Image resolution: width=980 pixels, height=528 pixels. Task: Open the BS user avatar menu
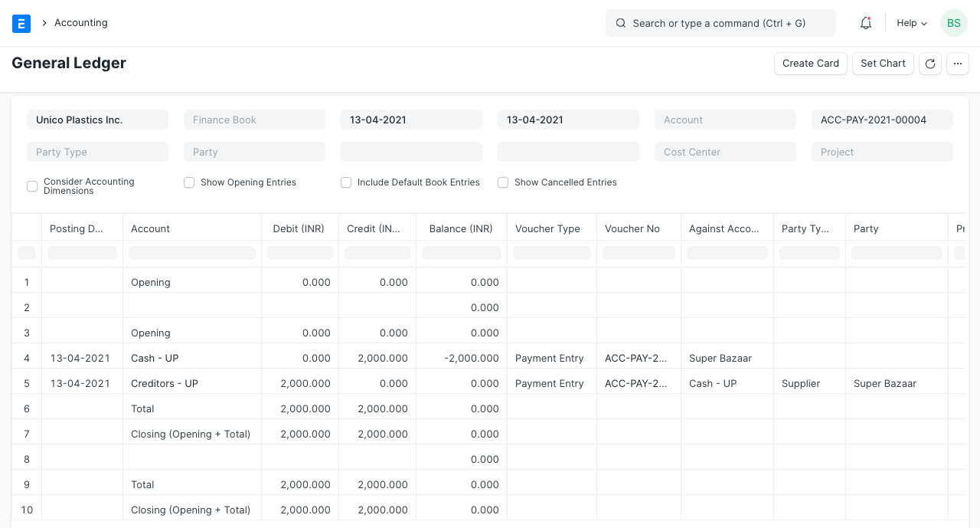[x=953, y=23]
